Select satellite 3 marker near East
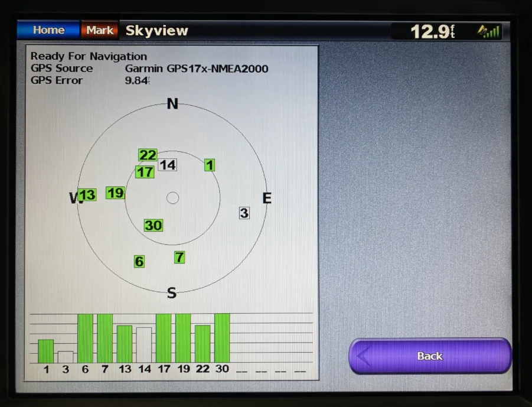The height and width of the screenshot is (407, 532). (244, 213)
